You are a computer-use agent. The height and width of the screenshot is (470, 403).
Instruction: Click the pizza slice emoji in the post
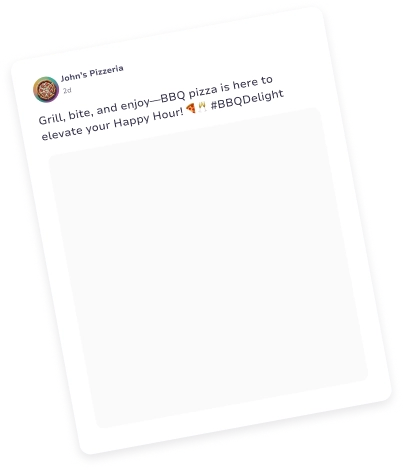click(x=191, y=108)
